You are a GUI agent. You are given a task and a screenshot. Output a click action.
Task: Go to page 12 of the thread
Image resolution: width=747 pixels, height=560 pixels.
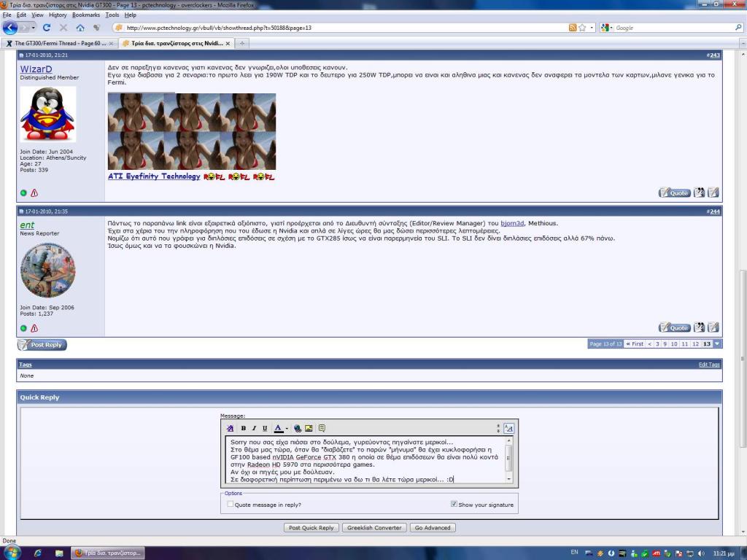coord(695,344)
